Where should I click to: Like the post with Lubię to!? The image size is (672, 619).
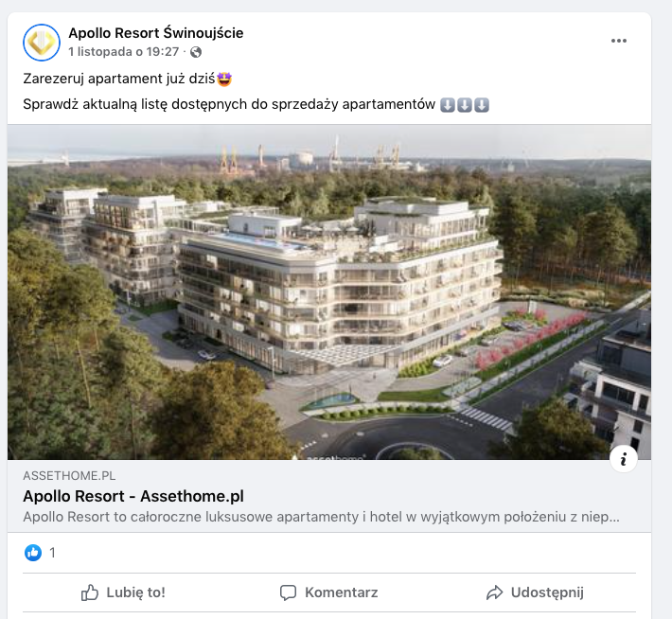(123, 592)
